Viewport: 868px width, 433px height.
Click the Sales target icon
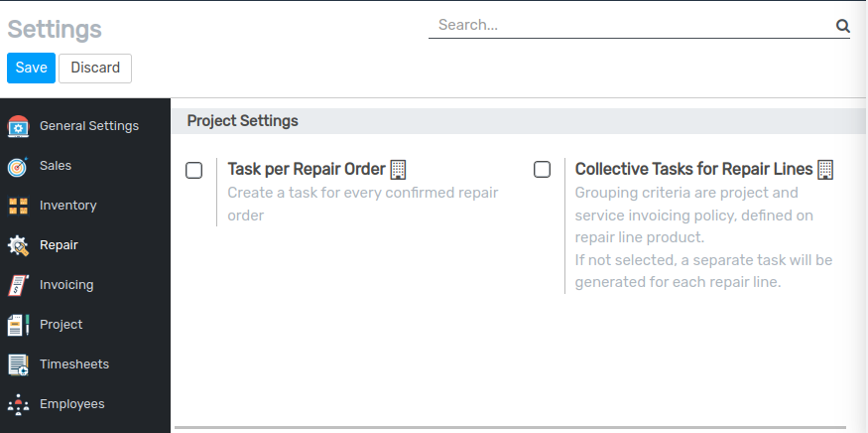pos(18,166)
